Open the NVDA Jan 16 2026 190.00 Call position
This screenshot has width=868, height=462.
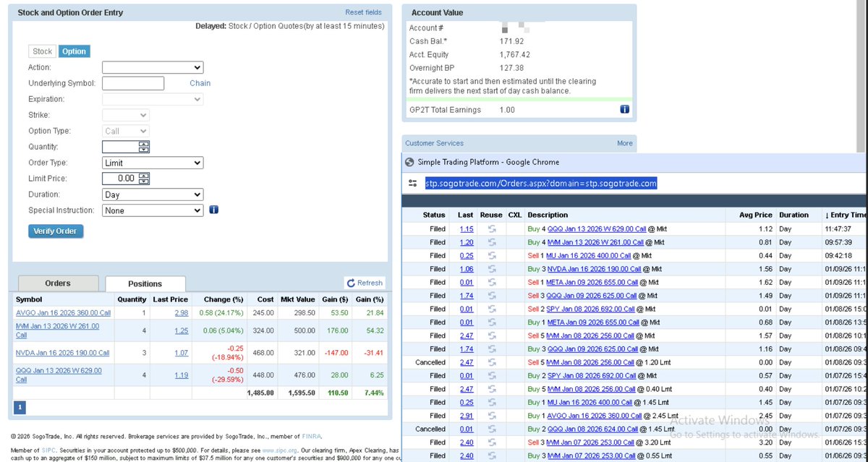(x=63, y=353)
